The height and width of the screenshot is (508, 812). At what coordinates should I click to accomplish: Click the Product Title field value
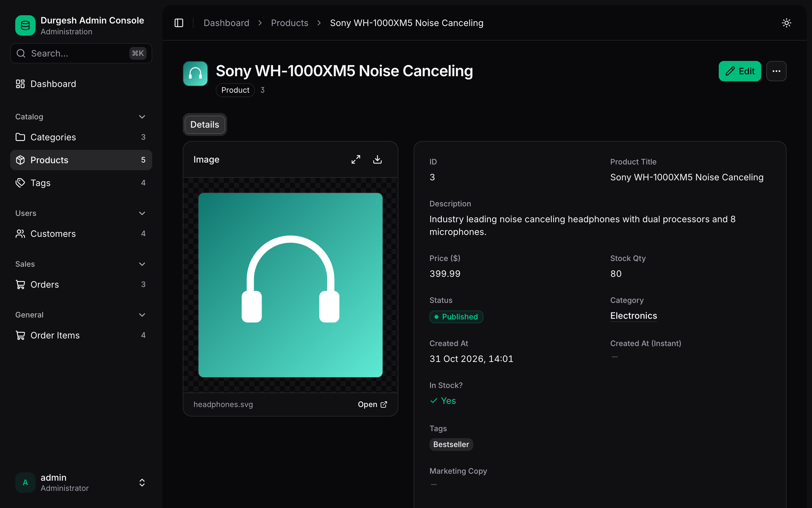tap(687, 177)
